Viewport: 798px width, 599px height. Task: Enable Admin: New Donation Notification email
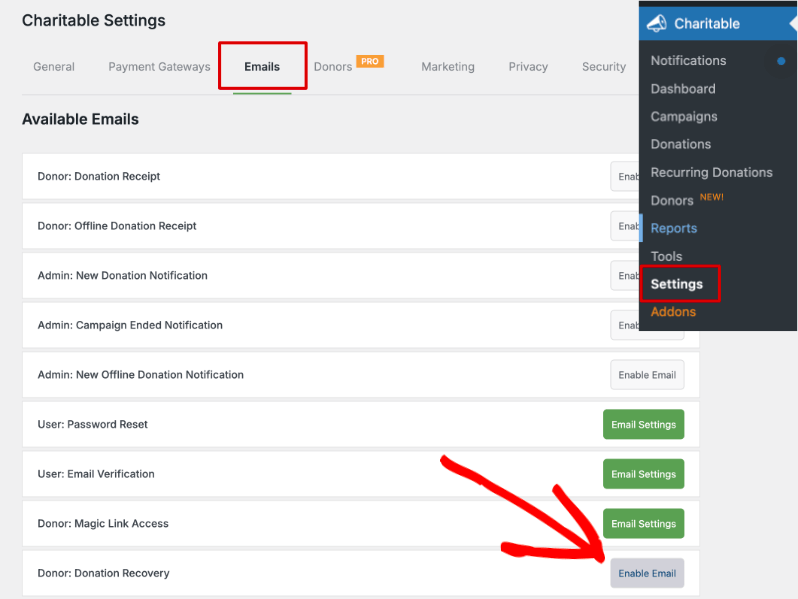pos(625,275)
